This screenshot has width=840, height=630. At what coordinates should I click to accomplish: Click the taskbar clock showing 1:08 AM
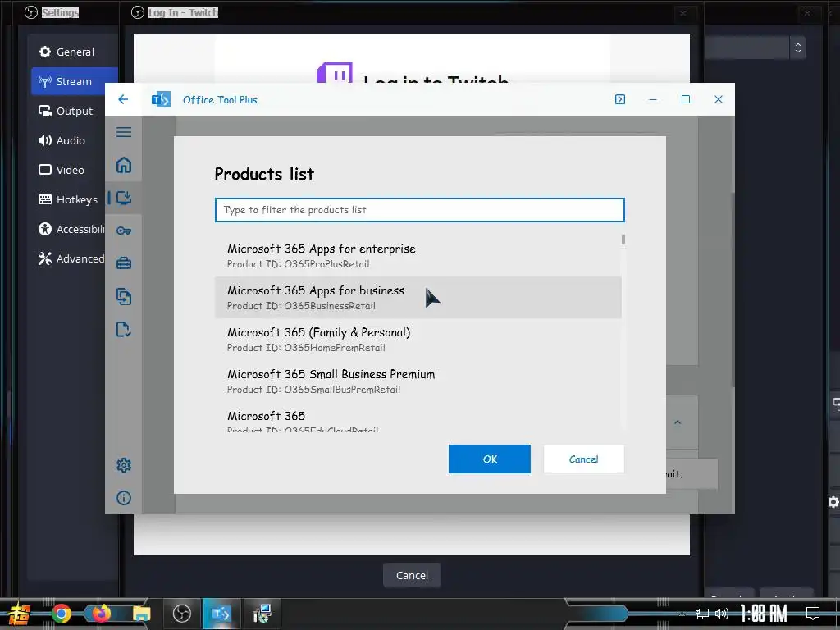click(764, 614)
